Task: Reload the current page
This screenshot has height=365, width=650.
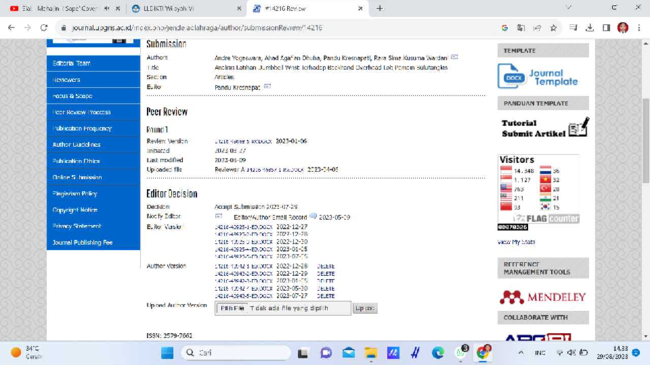Action: tap(44, 28)
